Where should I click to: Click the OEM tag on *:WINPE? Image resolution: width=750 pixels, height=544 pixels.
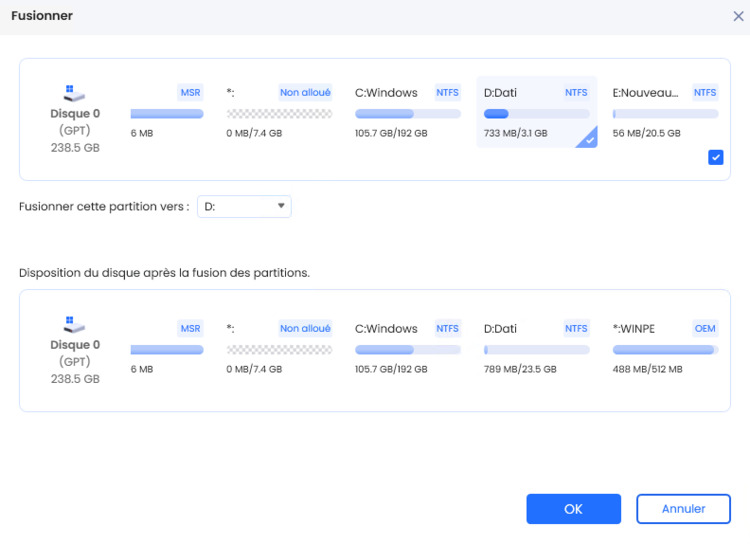tap(705, 329)
